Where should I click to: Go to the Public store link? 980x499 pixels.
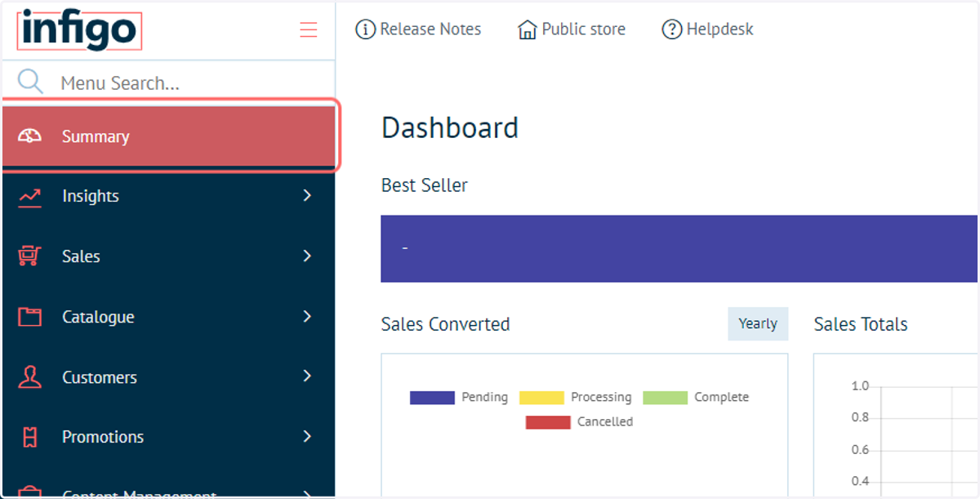point(572,29)
